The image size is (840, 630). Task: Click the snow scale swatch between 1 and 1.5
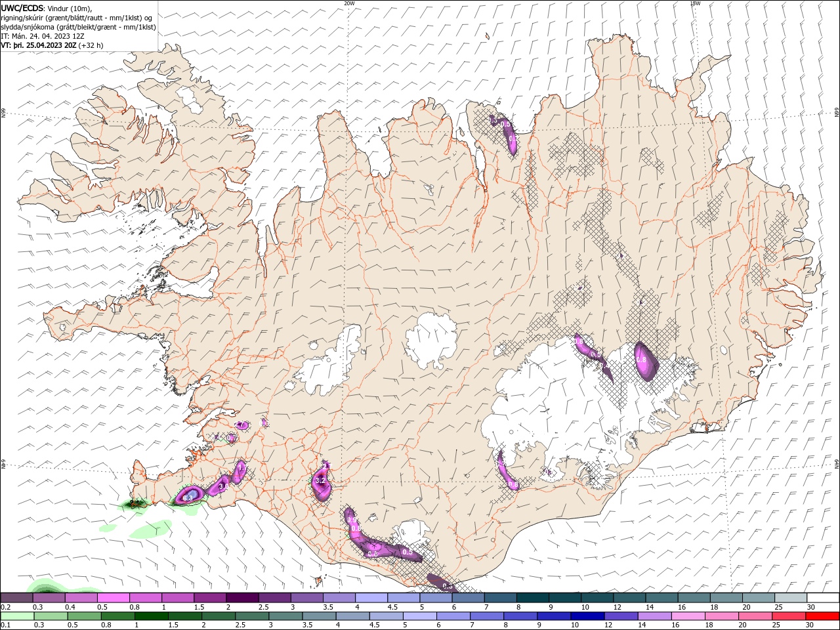pyautogui.click(x=178, y=597)
